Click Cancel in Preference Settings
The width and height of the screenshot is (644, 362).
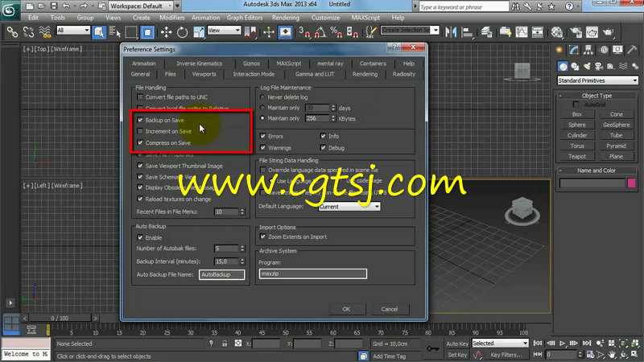390,309
